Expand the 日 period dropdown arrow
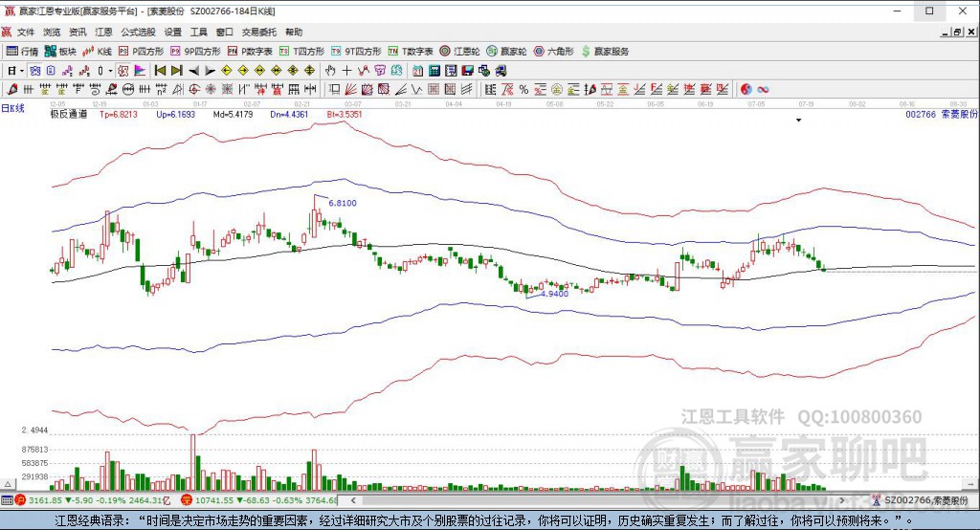This screenshot has height=530, width=980. click(x=21, y=71)
